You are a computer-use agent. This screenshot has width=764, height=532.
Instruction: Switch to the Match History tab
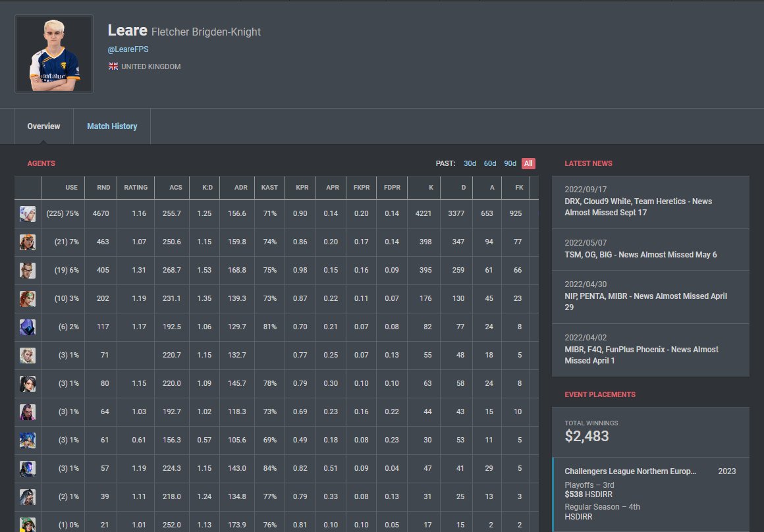[112, 126]
